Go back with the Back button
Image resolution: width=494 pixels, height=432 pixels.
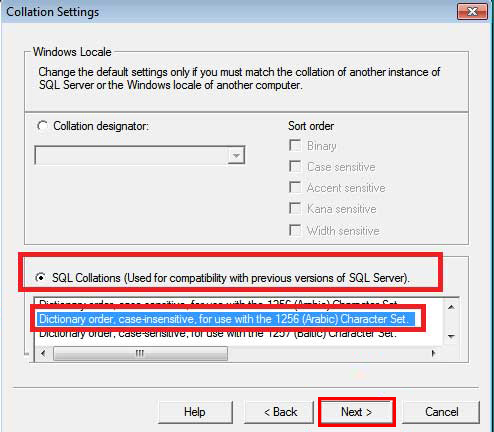(x=280, y=412)
